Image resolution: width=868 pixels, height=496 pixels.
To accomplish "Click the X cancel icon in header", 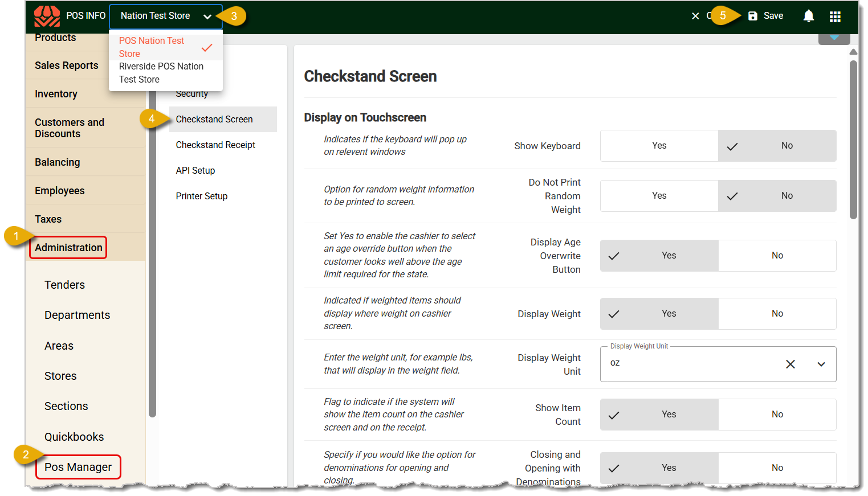I will (x=695, y=16).
